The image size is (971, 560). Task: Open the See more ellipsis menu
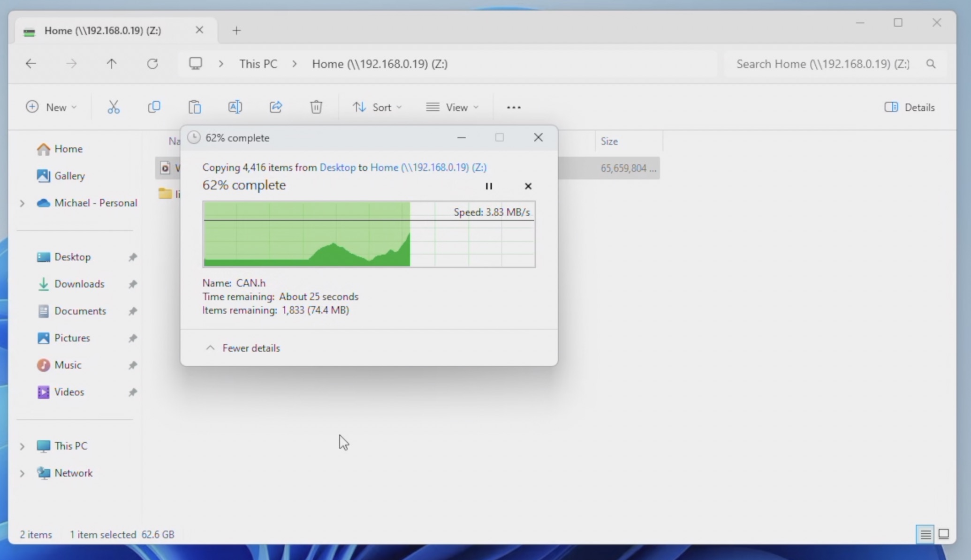click(x=514, y=107)
